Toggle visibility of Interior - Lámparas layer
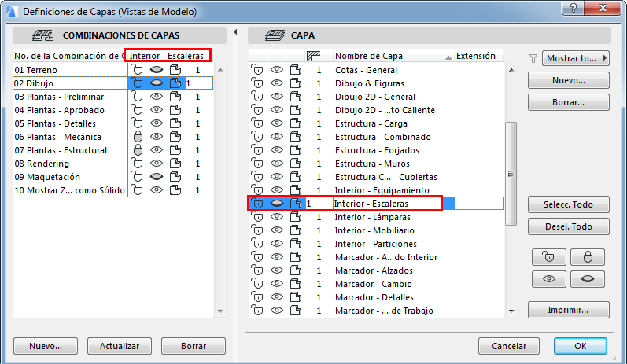Screen dimensions: 627x364 pyautogui.click(x=276, y=217)
